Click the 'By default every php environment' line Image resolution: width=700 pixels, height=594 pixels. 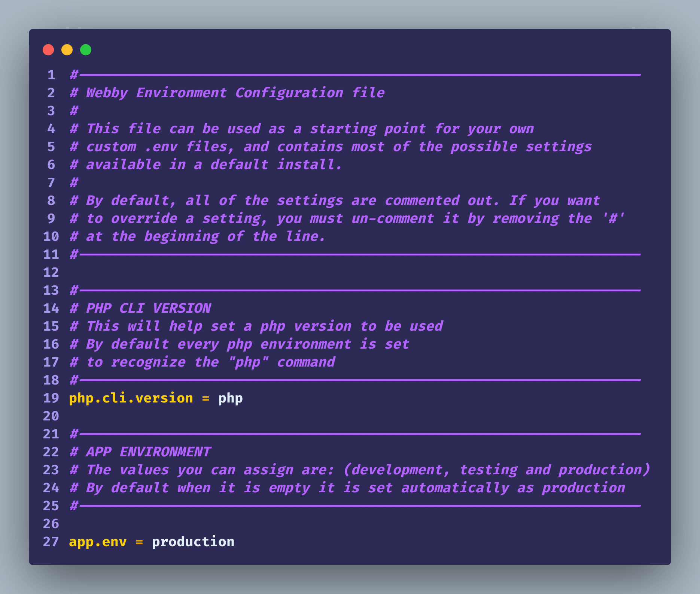[x=240, y=344]
